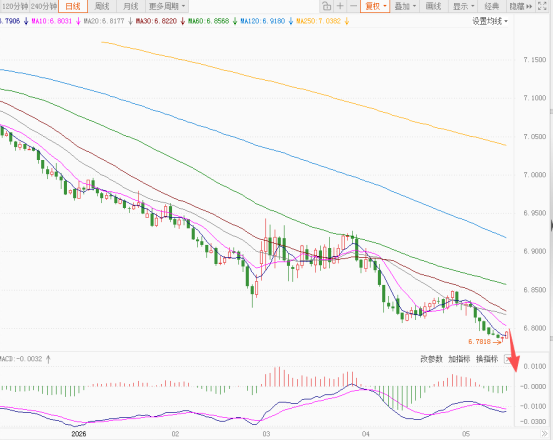Click the MACD up arrow indicator
Viewport: 554px width, 440px height.
48,359
